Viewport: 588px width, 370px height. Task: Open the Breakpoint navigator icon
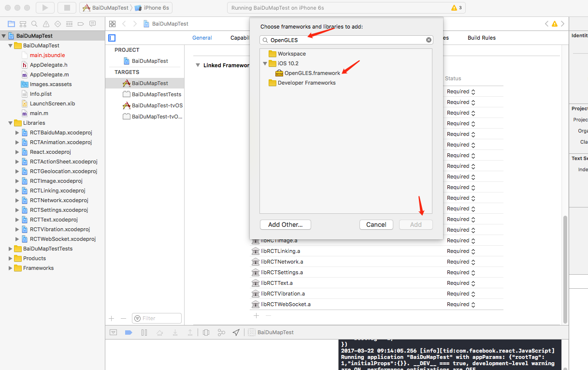81,24
